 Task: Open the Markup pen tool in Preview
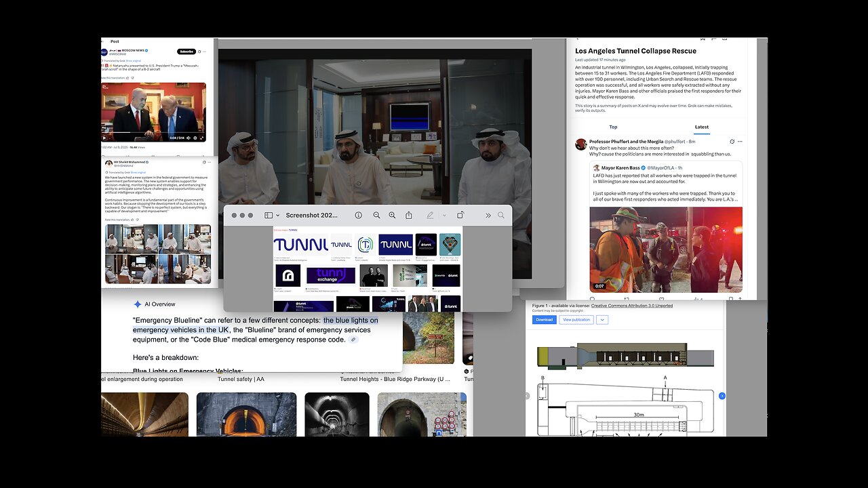pyautogui.click(x=429, y=215)
